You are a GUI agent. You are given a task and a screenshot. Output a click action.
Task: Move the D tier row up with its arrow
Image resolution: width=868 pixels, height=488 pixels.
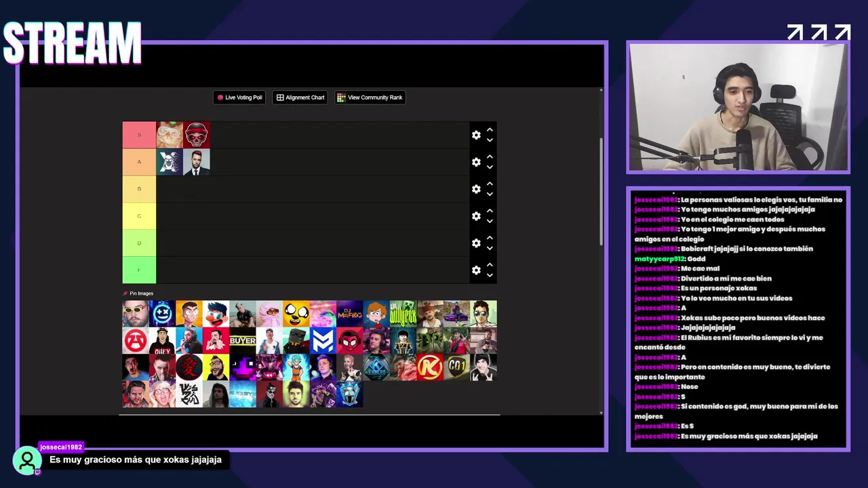pos(490,238)
